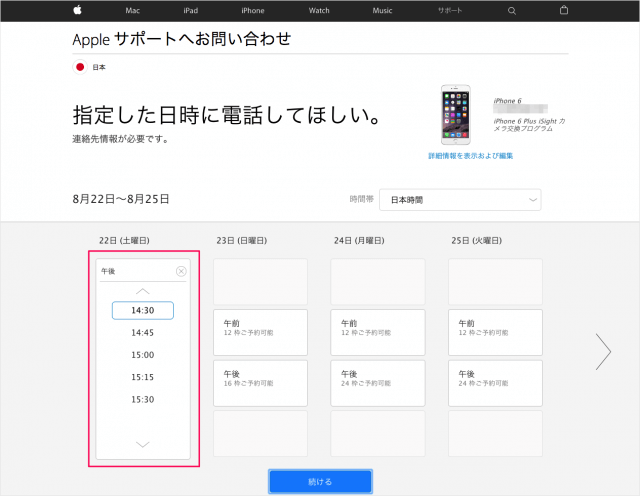Close the 午後 time picker with the X icon
Viewport: 640px width, 496px height.
tap(181, 271)
